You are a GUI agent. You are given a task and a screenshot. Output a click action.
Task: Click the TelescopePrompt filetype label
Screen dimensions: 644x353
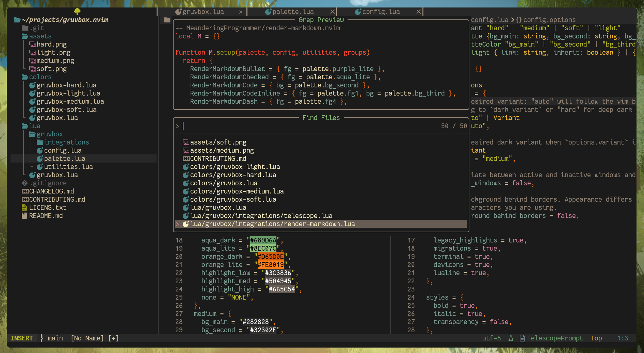pyautogui.click(x=555, y=338)
